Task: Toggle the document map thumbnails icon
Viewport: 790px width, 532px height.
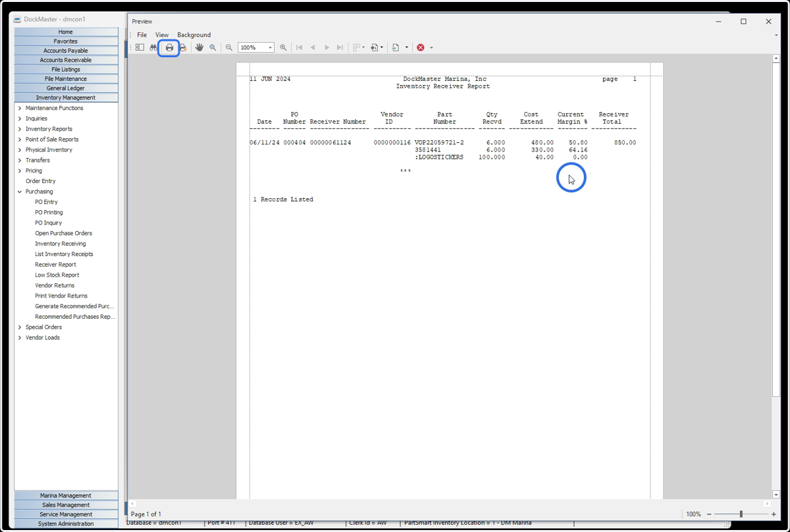Action: 140,47
